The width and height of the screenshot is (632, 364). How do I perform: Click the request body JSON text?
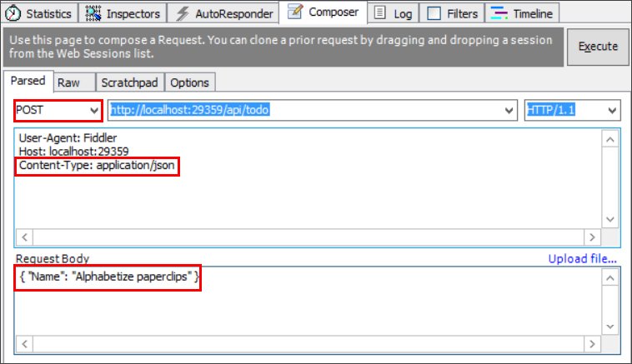pyautogui.click(x=109, y=277)
